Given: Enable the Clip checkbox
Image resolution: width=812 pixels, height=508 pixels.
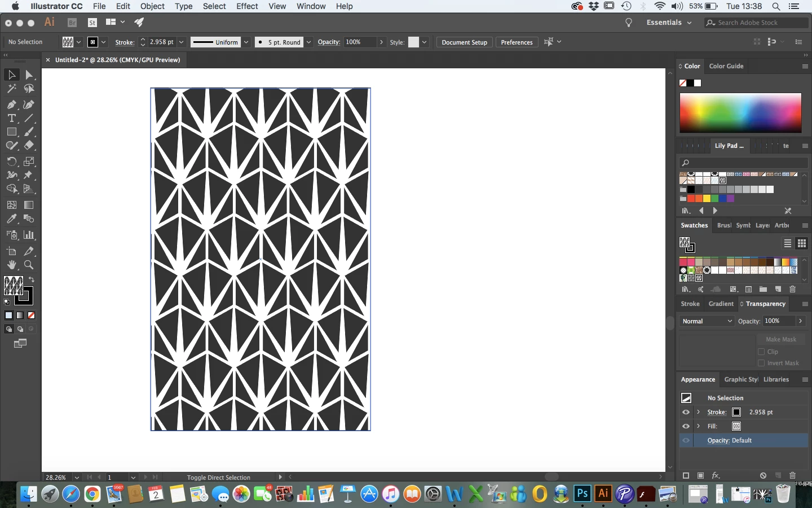Looking at the screenshot, I should 761,352.
